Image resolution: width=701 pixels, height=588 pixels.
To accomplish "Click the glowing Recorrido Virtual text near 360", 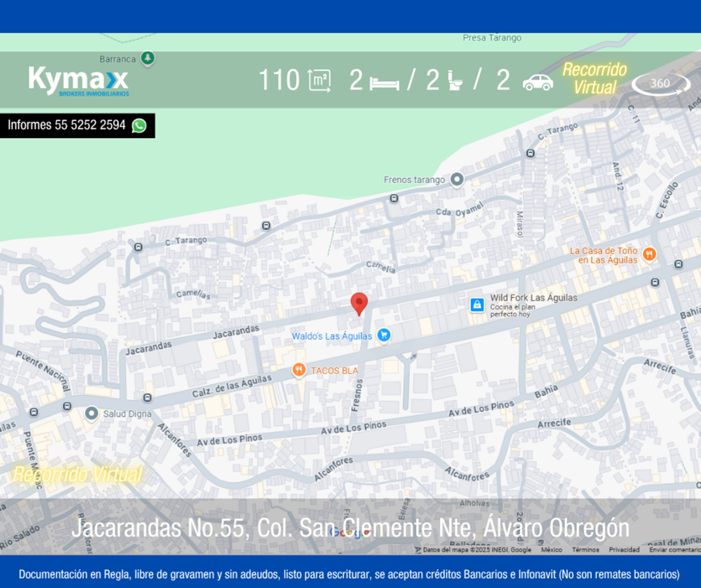I will [x=595, y=78].
